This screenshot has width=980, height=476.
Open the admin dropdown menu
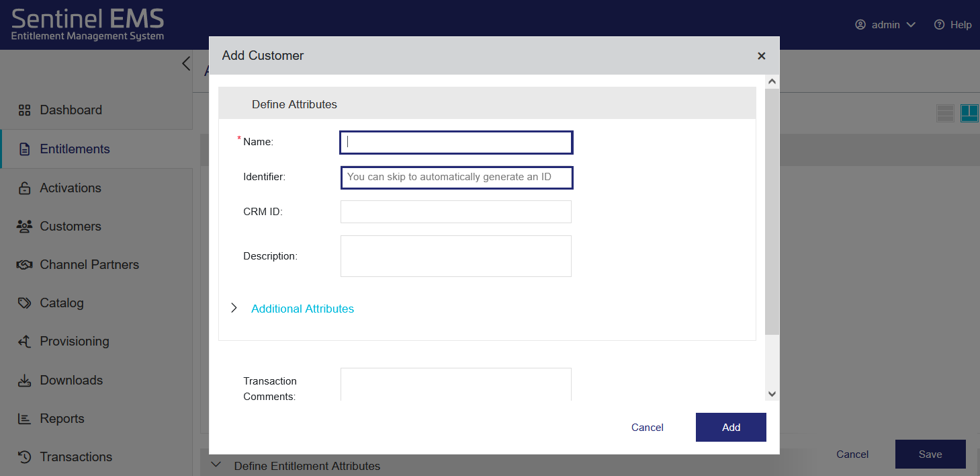912,24
